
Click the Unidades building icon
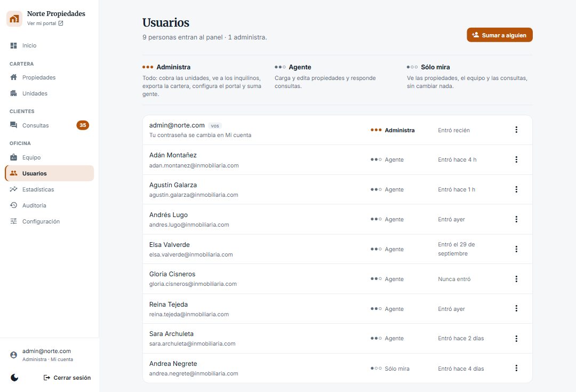click(x=13, y=93)
